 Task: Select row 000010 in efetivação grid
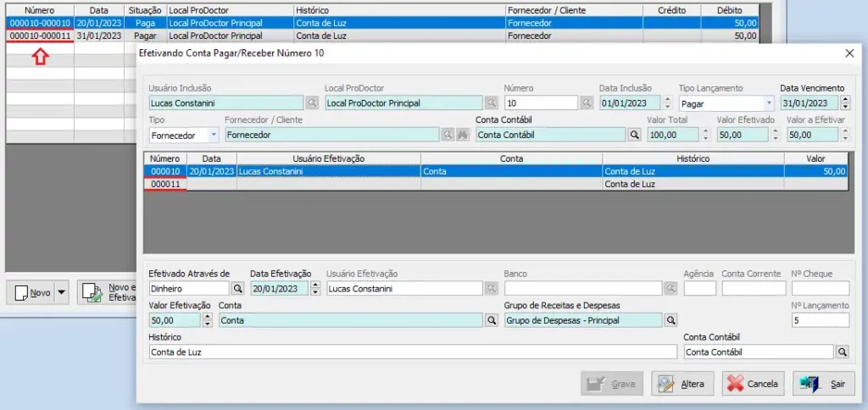[x=495, y=171]
